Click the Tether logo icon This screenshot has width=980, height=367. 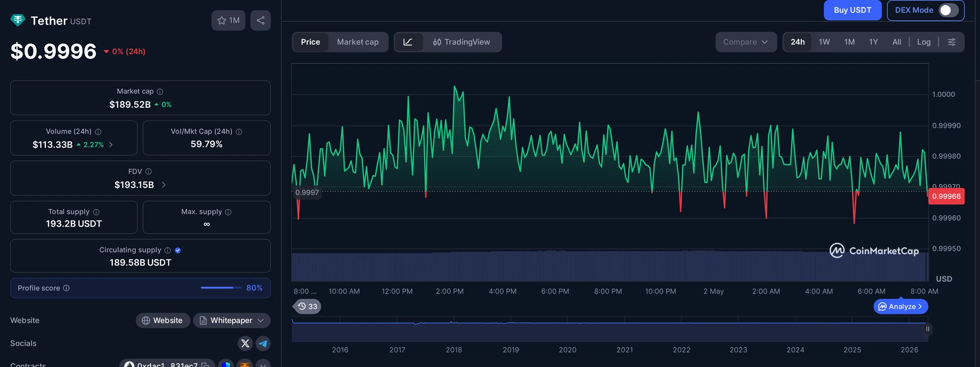[18, 20]
